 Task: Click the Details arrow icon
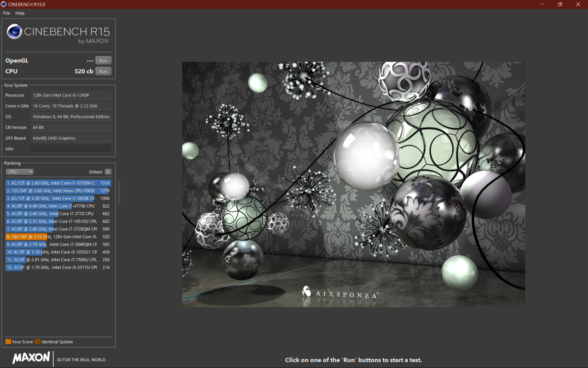click(x=108, y=172)
